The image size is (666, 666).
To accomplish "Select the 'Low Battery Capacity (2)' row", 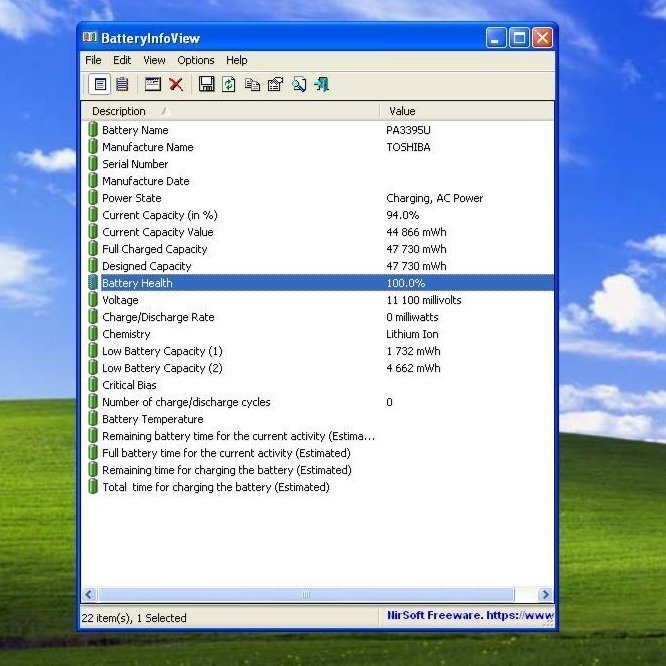I will point(317,368).
